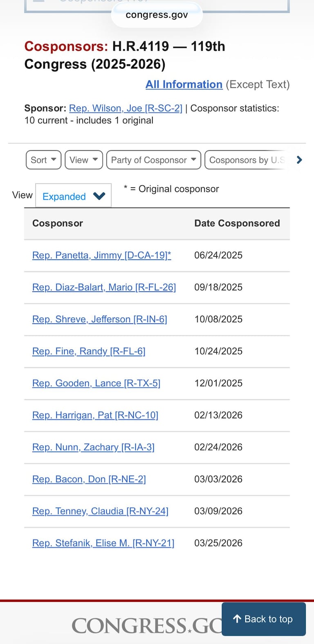Image resolution: width=314 pixels, height=644 pixels.
Task: Open Rep. Stefanik, Elise M. link
Action: pos(103,542)
